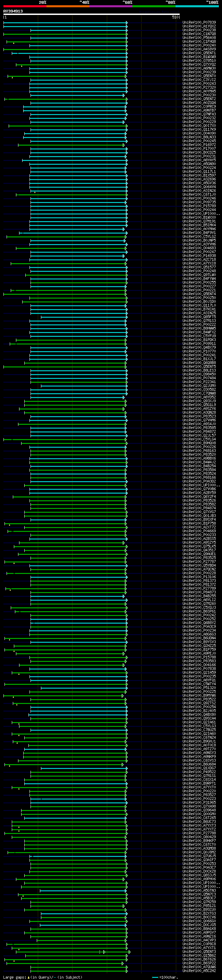Select the UniRef100_C3VJI2 label
This screenshot has width=222, height=980.
point(199,80)
